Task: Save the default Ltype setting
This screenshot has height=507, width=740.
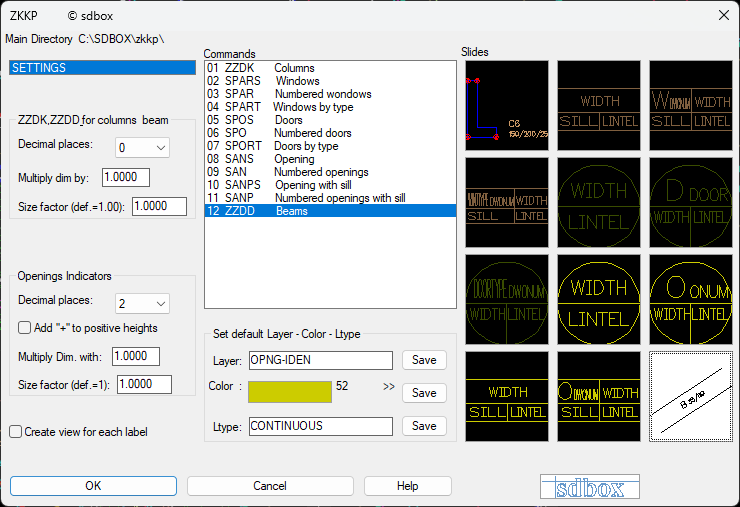Action: (424, 426)
